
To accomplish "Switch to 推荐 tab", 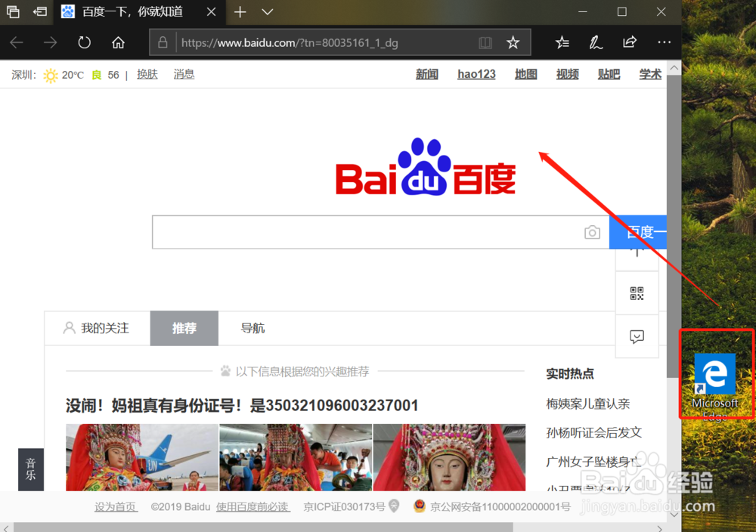I will pos(184,328).
